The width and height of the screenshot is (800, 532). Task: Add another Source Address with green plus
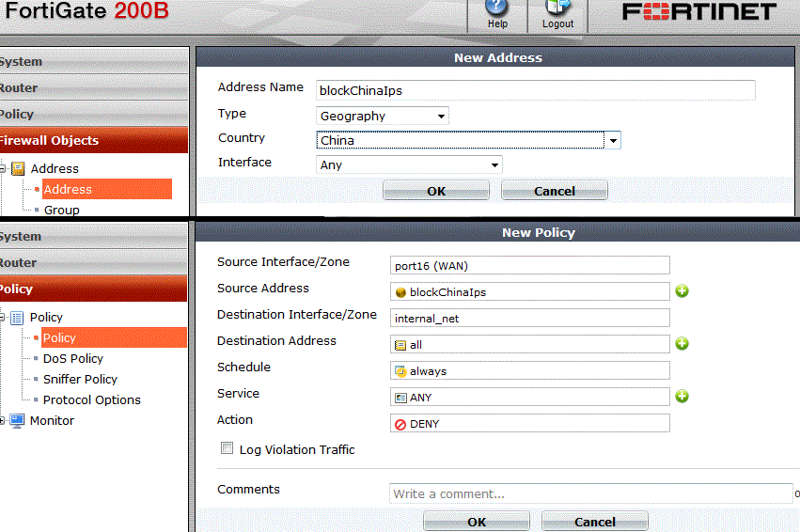[682, 291]
